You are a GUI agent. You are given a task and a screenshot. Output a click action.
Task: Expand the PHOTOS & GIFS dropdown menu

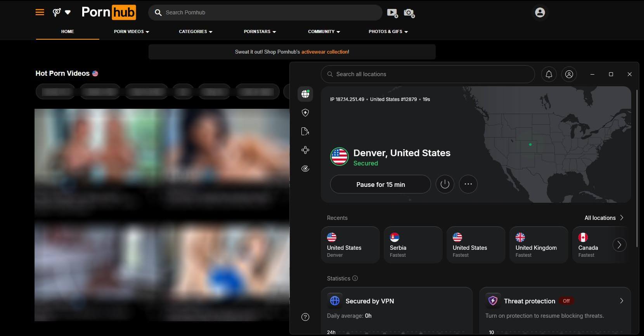point(388,31)
